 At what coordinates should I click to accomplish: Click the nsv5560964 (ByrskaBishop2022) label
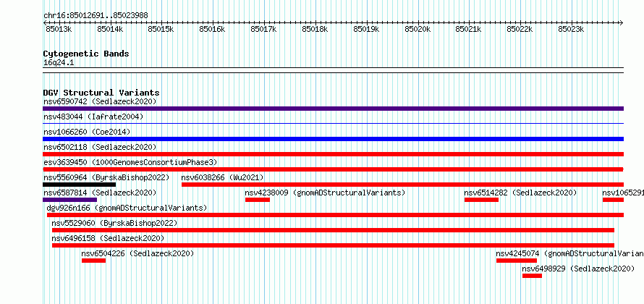click(106, 177)
